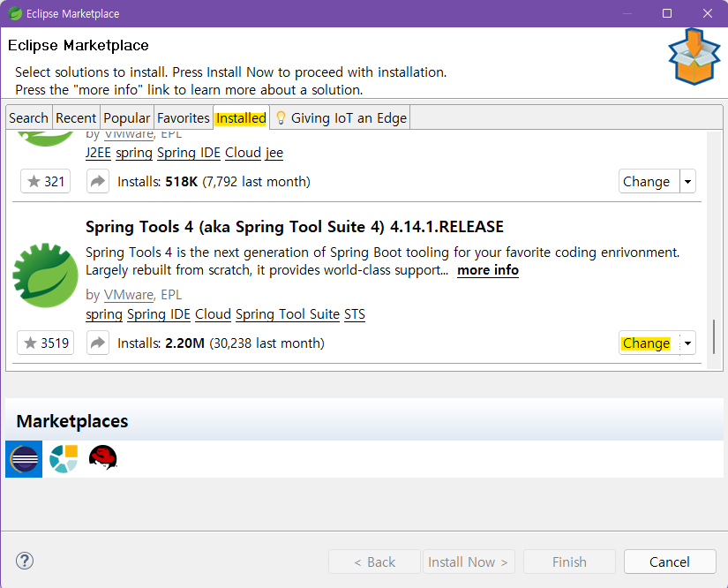
Task: Click the share arrow beside 518K installs
Action: [97, 181]
